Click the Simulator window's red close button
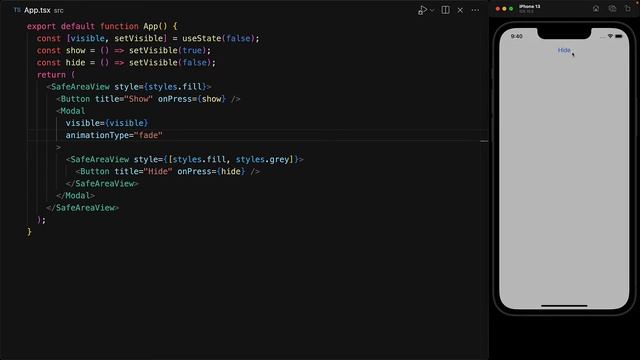This screenshot has width=640, height=360. [498, 9]
